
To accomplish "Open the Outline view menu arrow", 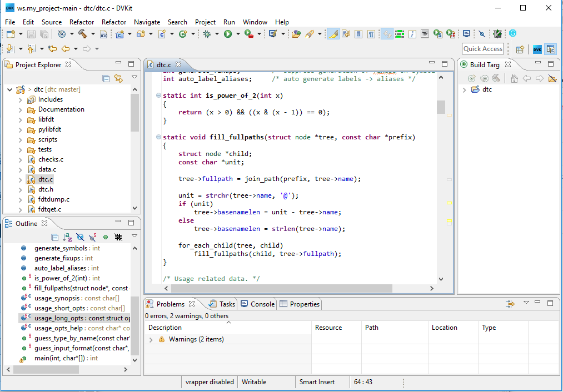I will tap(134, 236).
